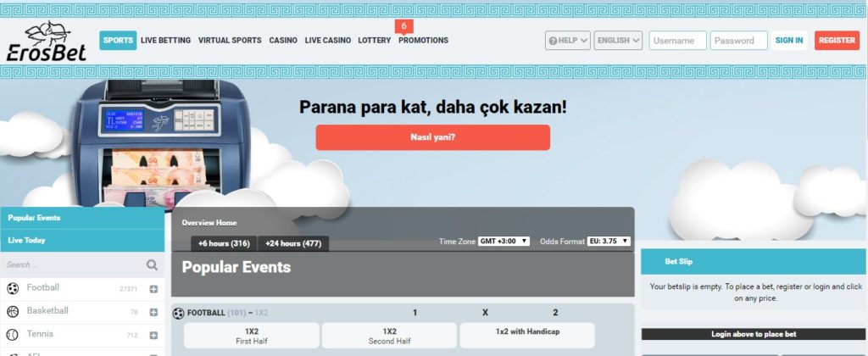Select 1X2 Second Half market
This screenshot has width=868, height=356.
[389, 336]
